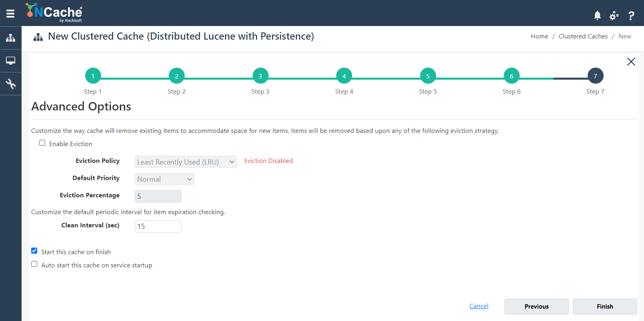Click the Cancel link
The image size is (644, 321).
[479, 306]
